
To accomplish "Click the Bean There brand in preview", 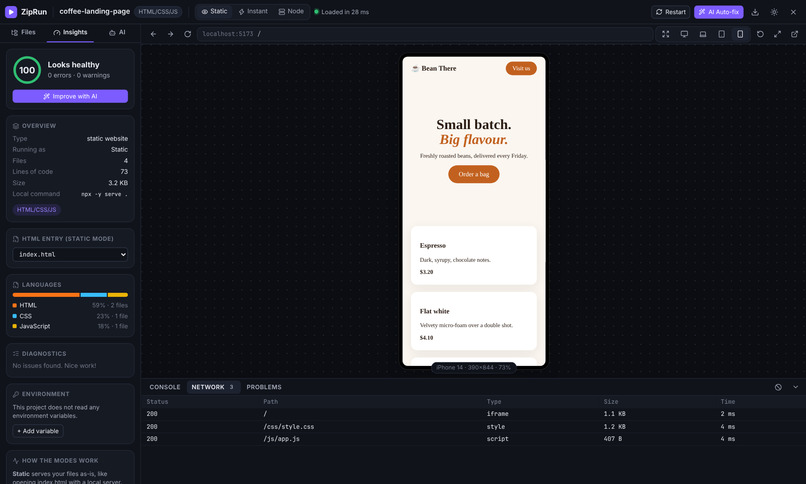I will point(434,68).
